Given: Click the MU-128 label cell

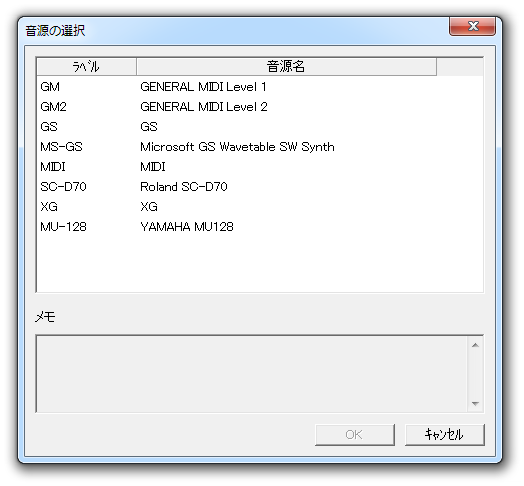Looking at the screenshot, I should click(63, 227).
